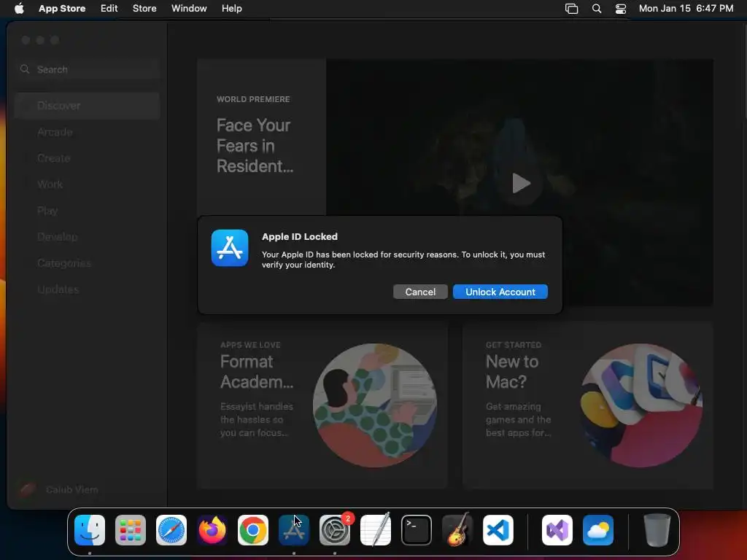Viewport: 747px width, 560px height.
Task: Launch Visual Studio Code from the Dock
Action: 498,530
